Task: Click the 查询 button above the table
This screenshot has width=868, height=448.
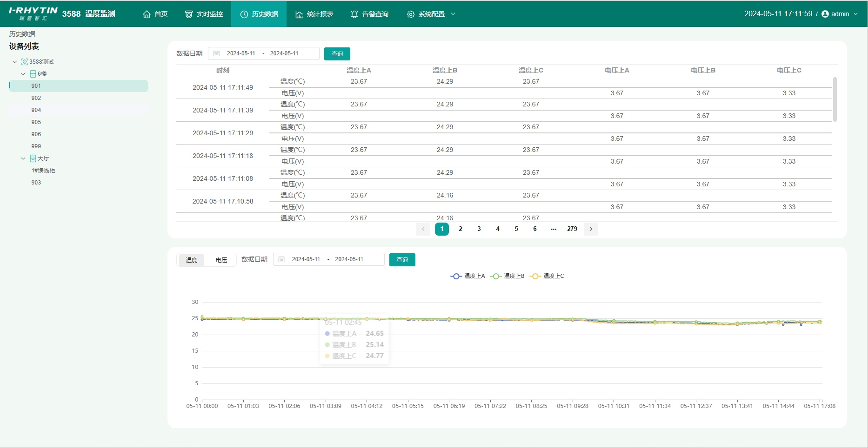Action: [x=337, y=54]
